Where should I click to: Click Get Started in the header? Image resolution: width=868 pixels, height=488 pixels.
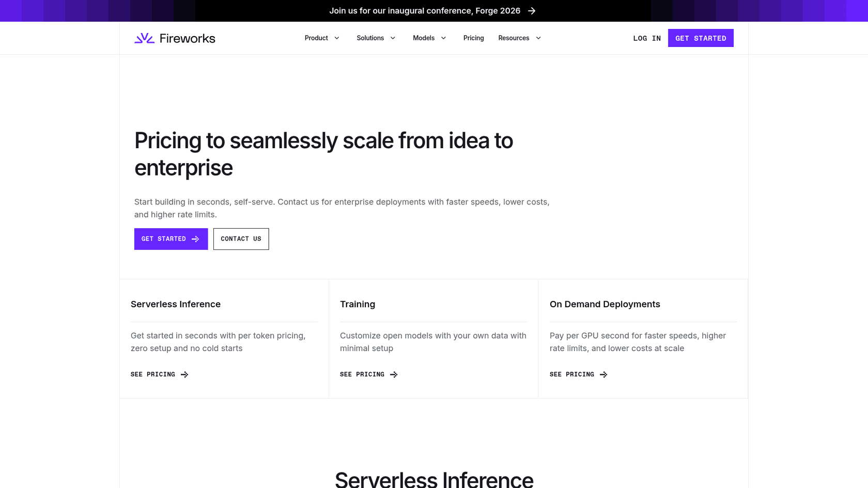tap(701, 38)
